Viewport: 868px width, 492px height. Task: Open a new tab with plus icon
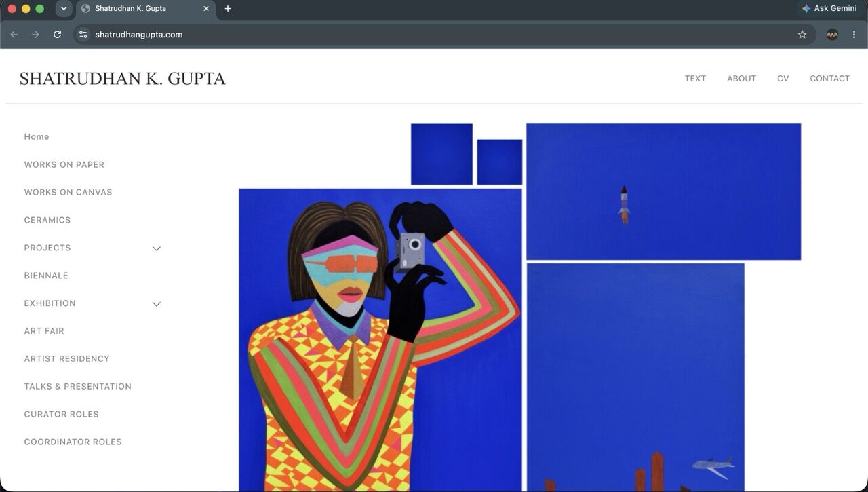coord(228,9)
